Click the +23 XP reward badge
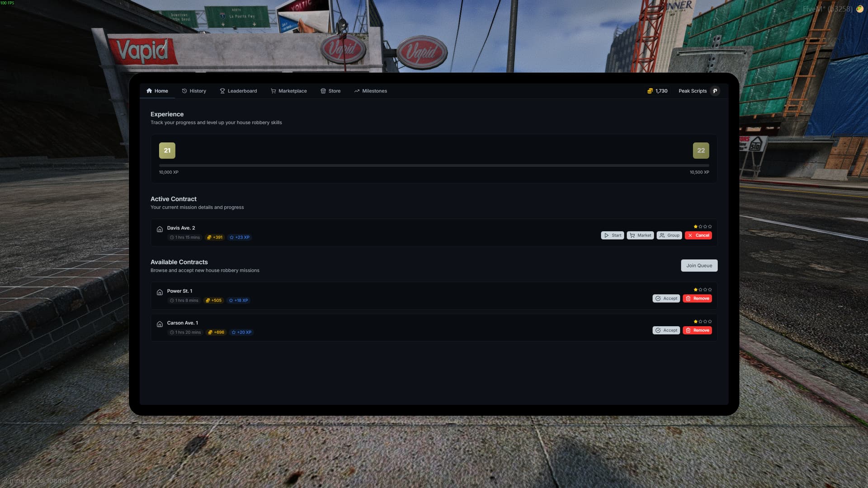This screenshot has height=488, width=868. pos(240,237)
